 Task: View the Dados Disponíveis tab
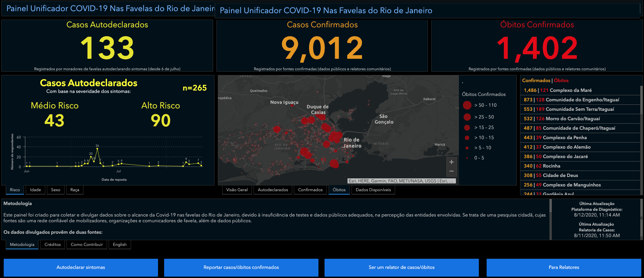(373, 190)
